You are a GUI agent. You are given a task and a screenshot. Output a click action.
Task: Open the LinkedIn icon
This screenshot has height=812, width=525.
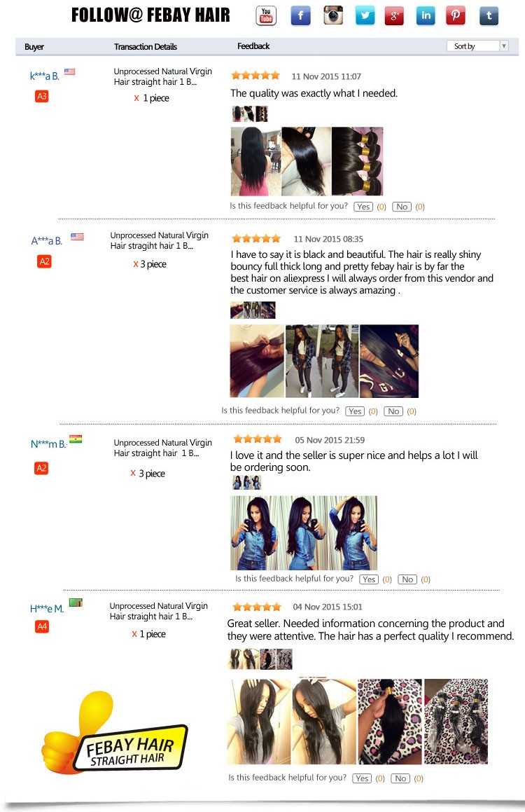tap(426, 15)
